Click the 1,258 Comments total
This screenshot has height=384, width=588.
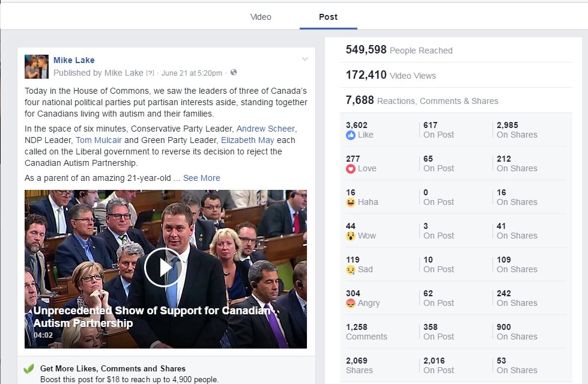point(357,327)
